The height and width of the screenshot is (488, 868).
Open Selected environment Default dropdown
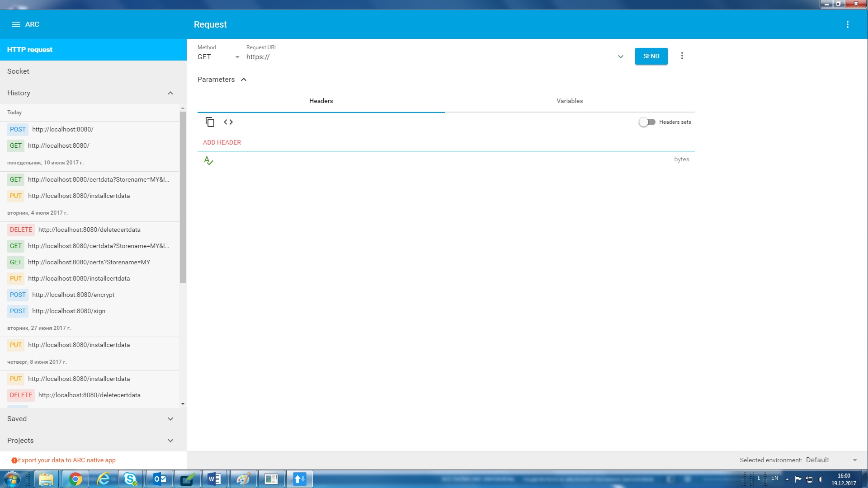point(831,460)
